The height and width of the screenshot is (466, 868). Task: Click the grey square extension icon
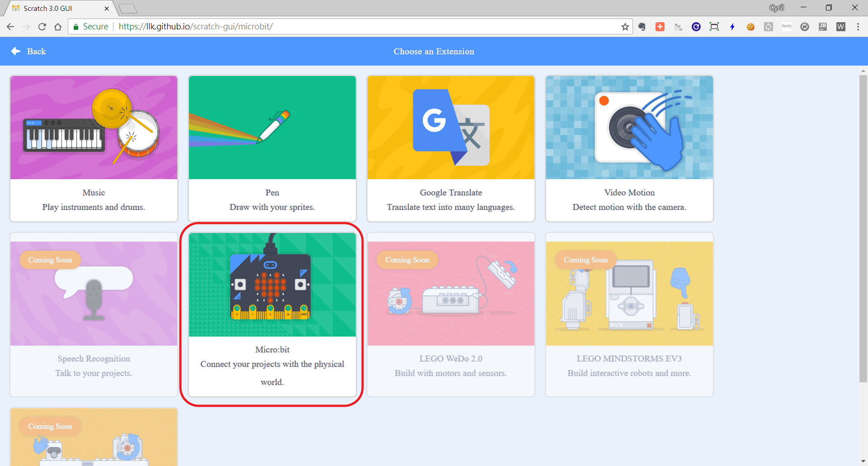tap(769, 27)
